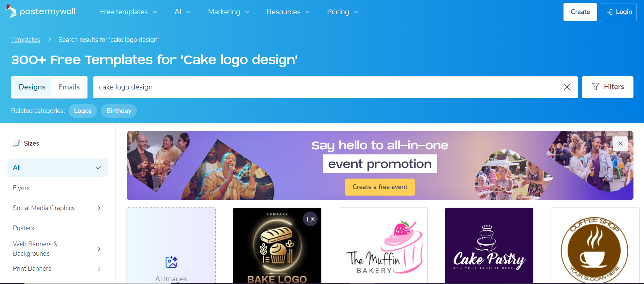Follow the Templates breadcrumb link

pyautogui.click(x=25, y=39)
